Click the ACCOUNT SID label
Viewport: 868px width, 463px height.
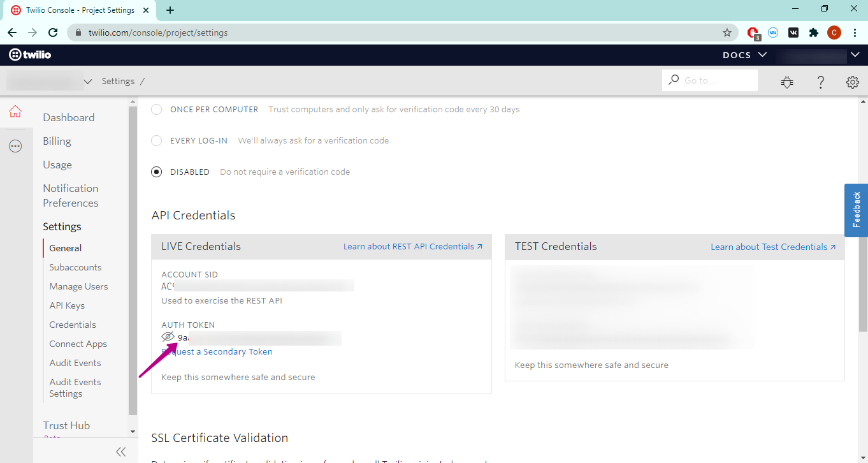tap(189, 274)
